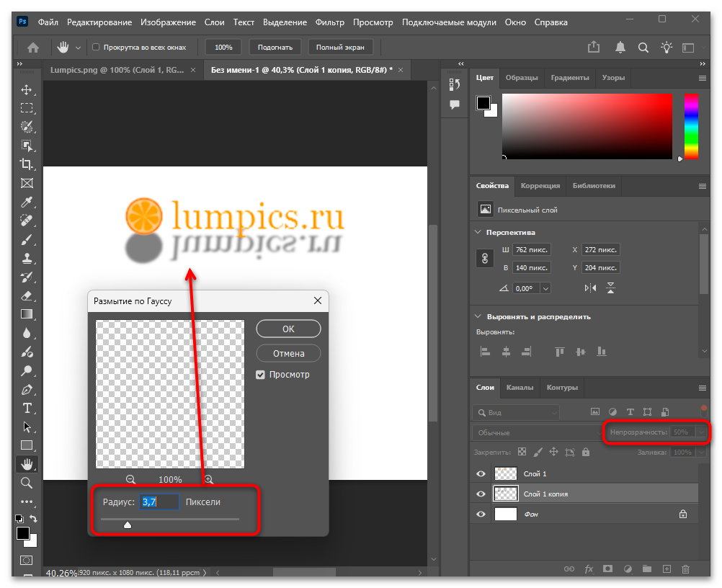
Task: Select the Brush tool
Action: click(27, 239)
